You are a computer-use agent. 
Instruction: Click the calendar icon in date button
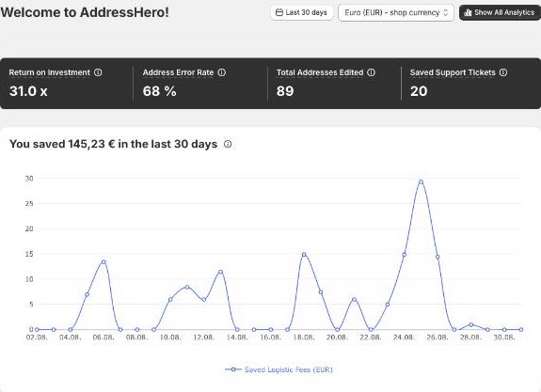(279, 13)
